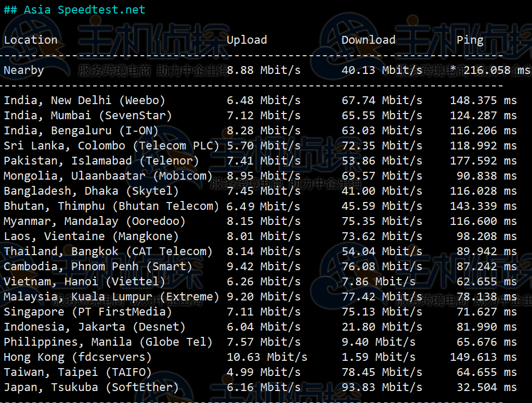This screenshot has width=532, height=403.
Task: Click Hong Kong (fdcservers) upload 10.63 Mbit/s
Action: (267, 357)
